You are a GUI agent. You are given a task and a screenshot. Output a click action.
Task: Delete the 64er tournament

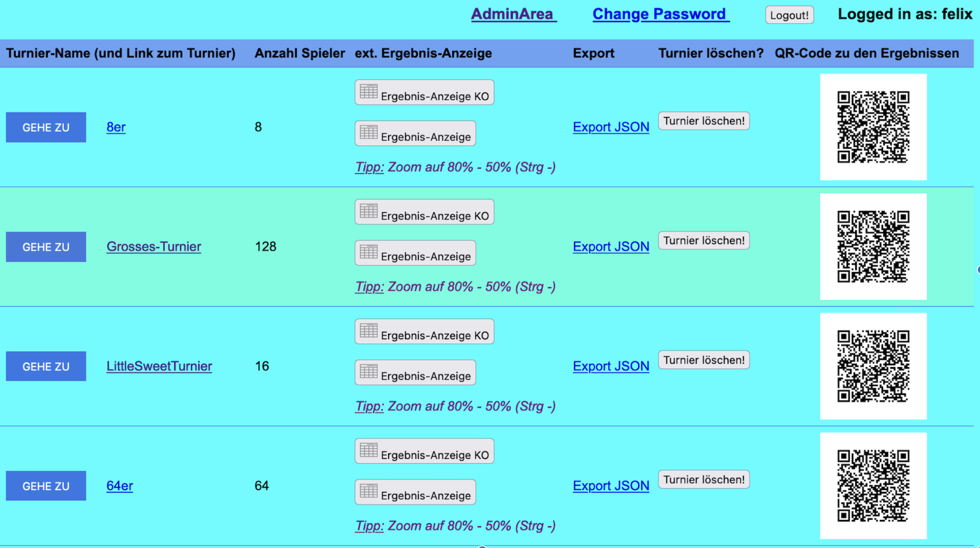coord(703,480)
